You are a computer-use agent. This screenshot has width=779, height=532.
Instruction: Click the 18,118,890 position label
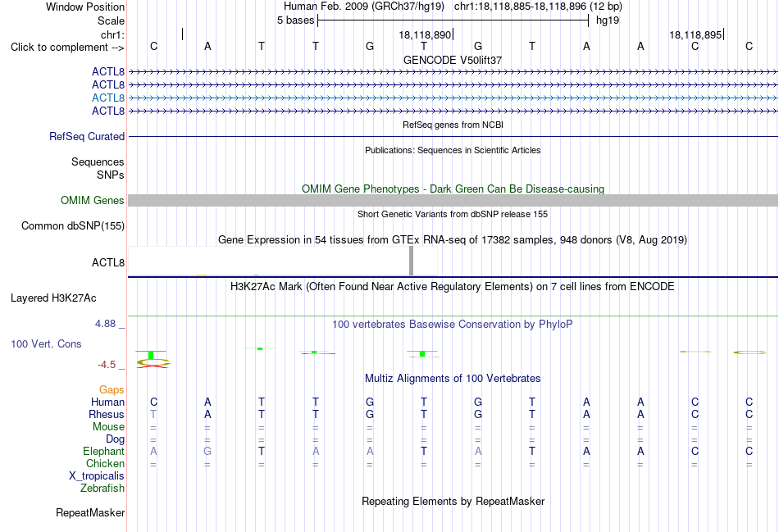(425, 34)
